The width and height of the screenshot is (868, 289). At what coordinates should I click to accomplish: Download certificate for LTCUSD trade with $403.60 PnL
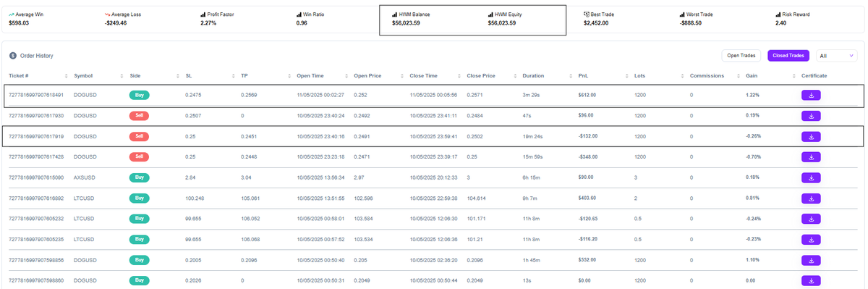click(x=811, y=198)
